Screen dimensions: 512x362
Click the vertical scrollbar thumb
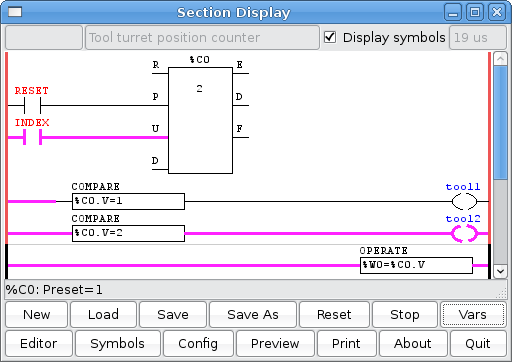(500, 123)
